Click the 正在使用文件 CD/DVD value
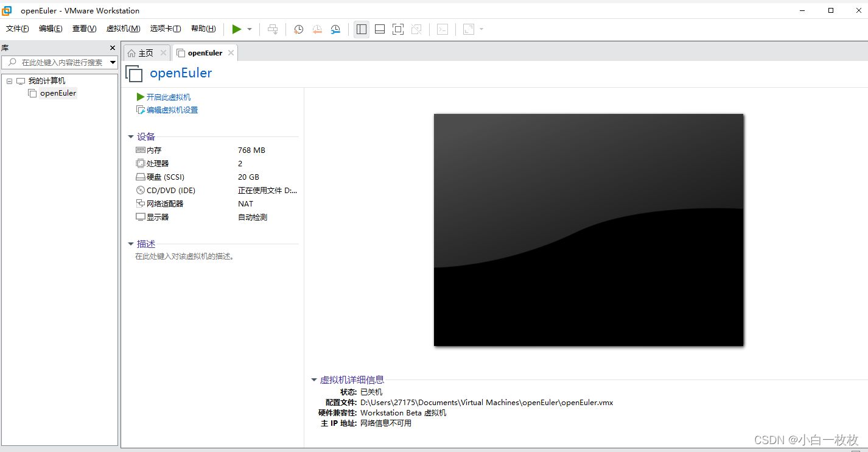868x452 pixels. coord(268,191)
